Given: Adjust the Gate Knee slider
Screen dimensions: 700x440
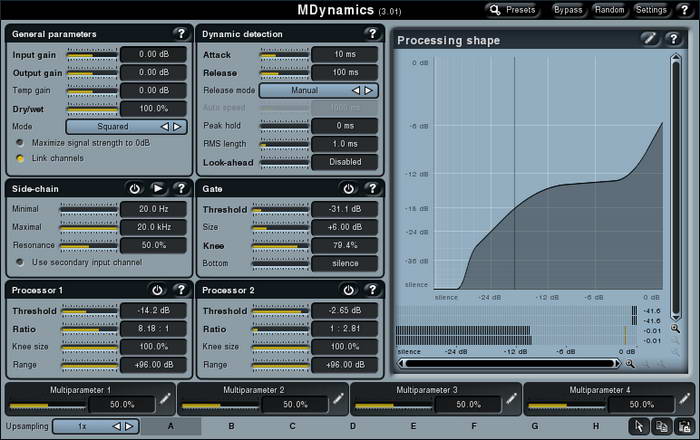Looking at the screenshot, I should coord(280,245).
